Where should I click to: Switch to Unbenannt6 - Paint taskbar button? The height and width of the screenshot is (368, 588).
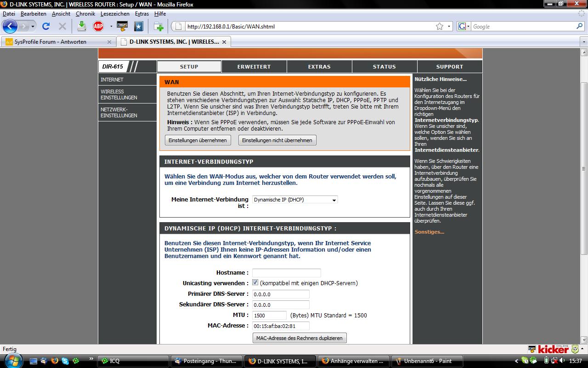[427, 361]
